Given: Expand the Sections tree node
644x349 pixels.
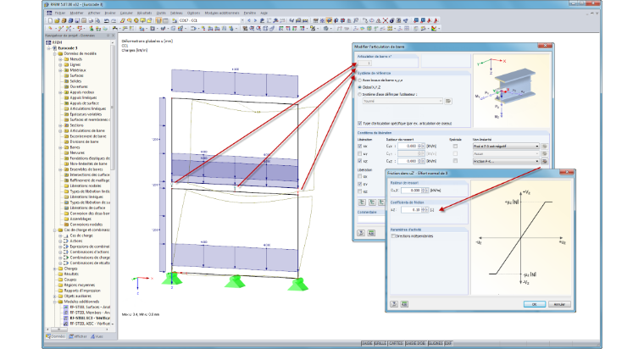Looking at the screenshot, I should 60,125.
